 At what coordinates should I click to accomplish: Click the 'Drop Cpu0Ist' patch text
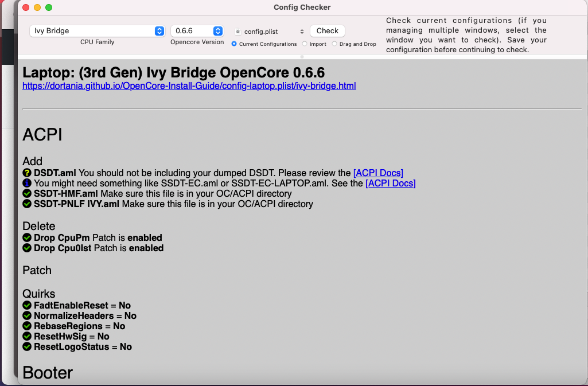(63, 248)
